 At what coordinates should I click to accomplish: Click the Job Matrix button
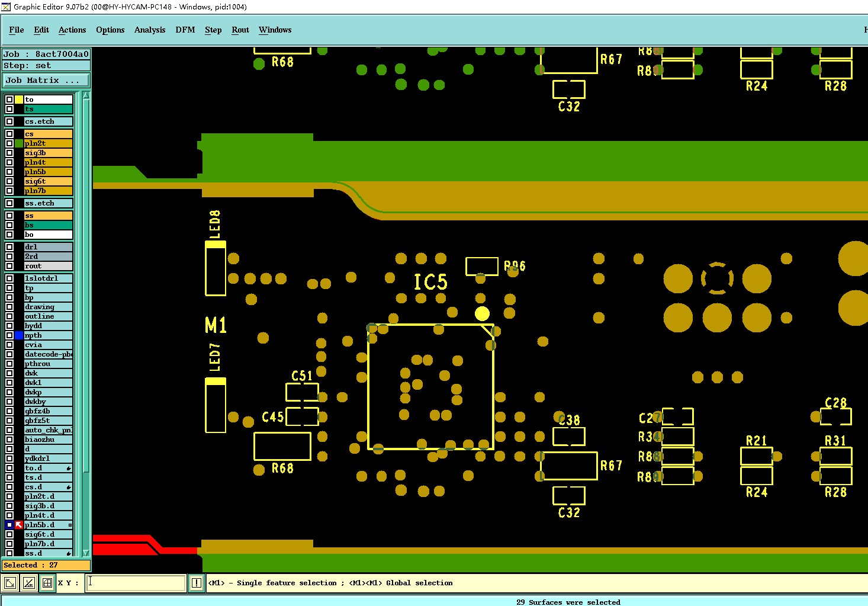(46, 80)
